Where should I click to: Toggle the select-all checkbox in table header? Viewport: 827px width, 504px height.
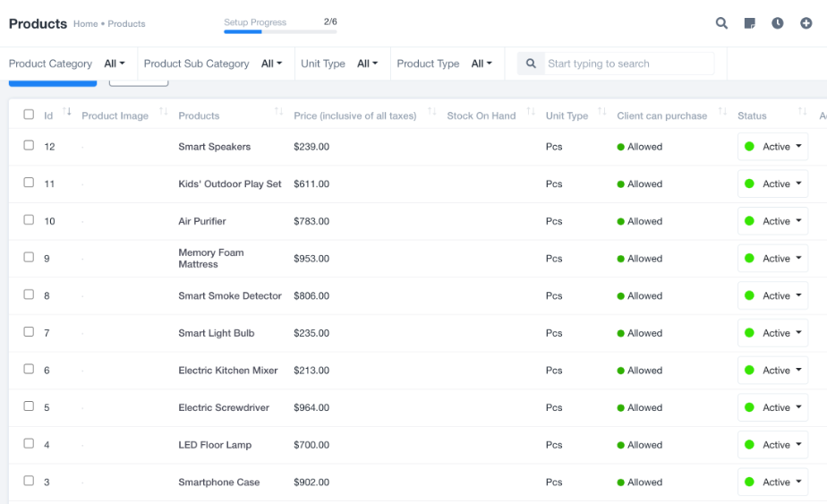tap(29, 115)
